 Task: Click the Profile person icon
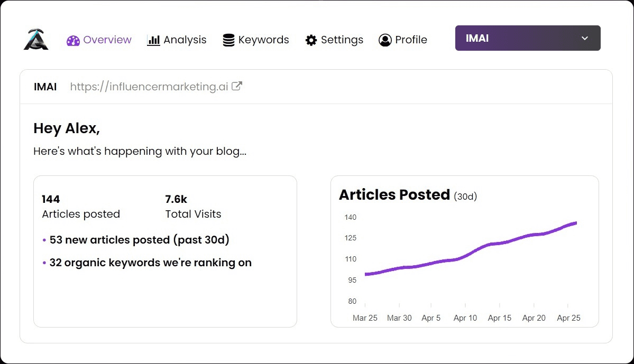(x=385, y=40)
